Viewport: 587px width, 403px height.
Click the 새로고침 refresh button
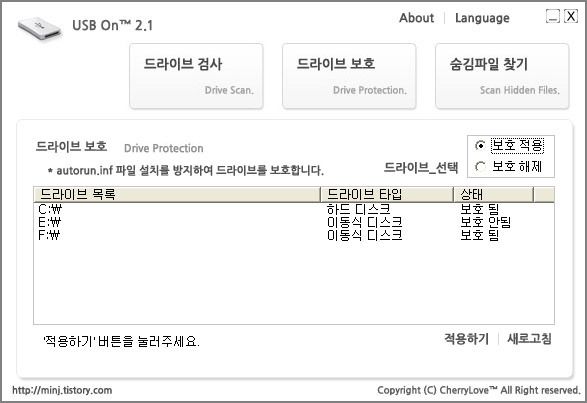(529, 339)
